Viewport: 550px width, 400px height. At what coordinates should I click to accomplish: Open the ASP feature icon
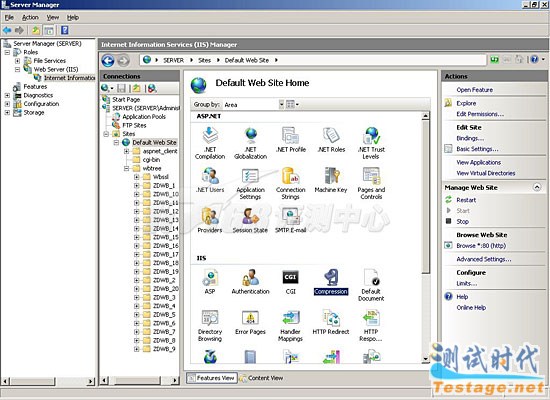point(210,282)
